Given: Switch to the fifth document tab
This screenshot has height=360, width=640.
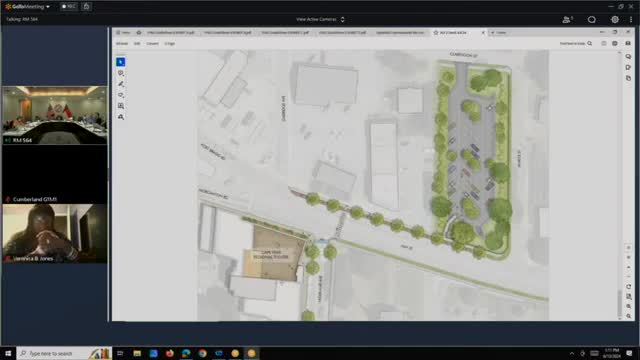Looking at the screenshot, I should point(400,32).
